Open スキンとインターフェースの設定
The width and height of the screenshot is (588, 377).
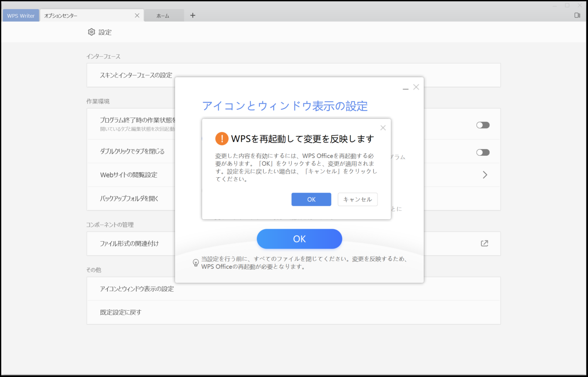pos(293,75)
